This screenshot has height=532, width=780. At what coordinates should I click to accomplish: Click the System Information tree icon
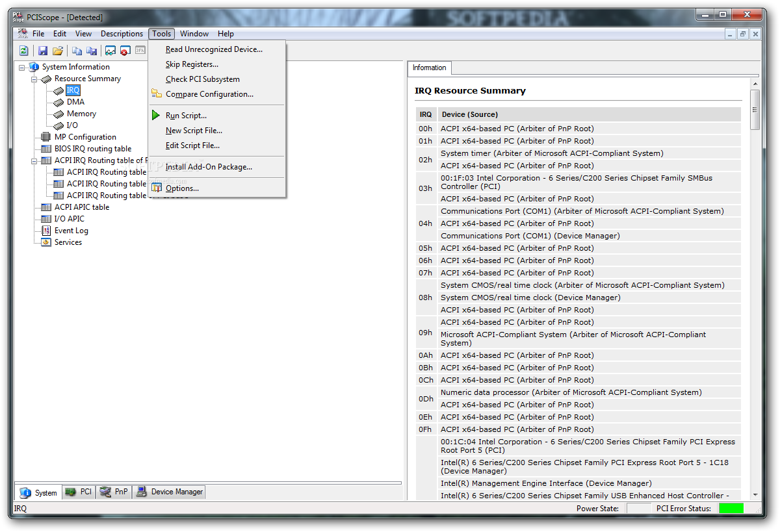coord(34,67)
